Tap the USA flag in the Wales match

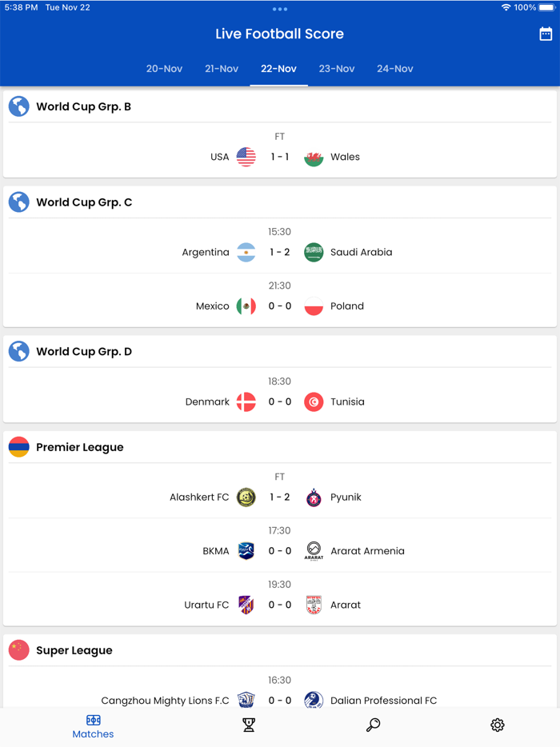[x=246, y=157]
